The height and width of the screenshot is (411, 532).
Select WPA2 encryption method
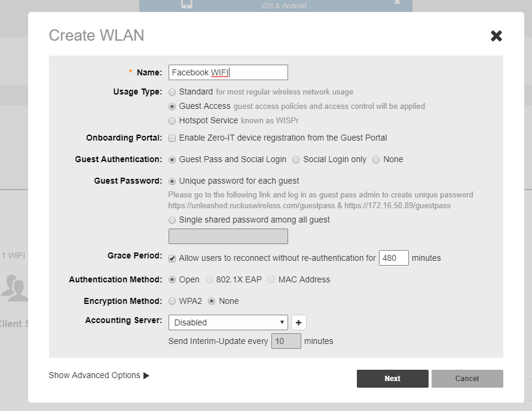tap(173, 302)
